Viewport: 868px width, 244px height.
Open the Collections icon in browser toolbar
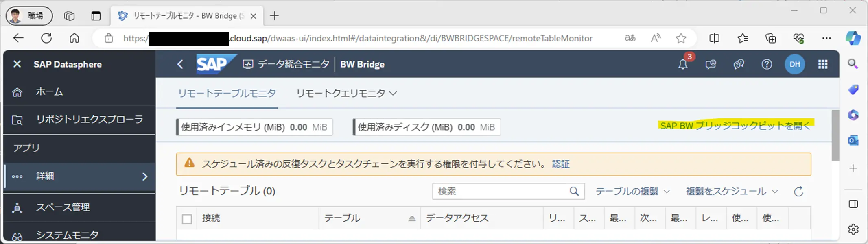770,38
